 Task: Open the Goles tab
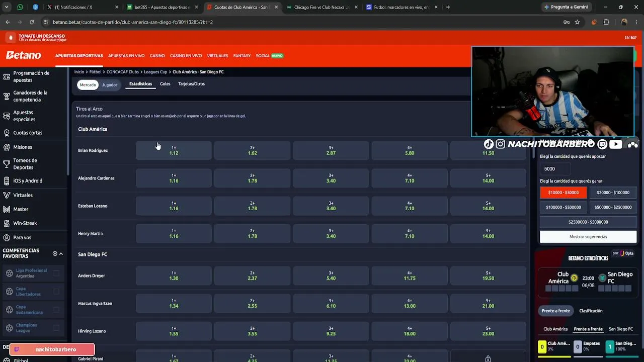[165, 84]
